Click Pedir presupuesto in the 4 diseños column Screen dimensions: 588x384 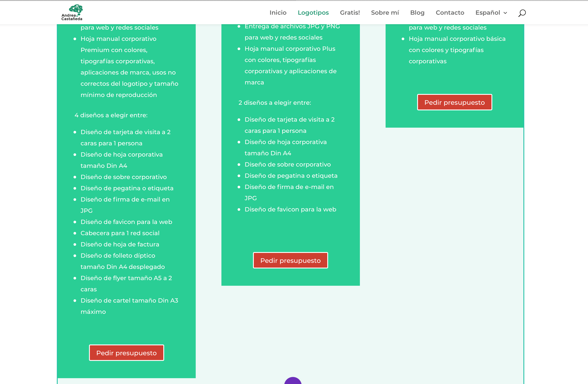coord(127,353)
